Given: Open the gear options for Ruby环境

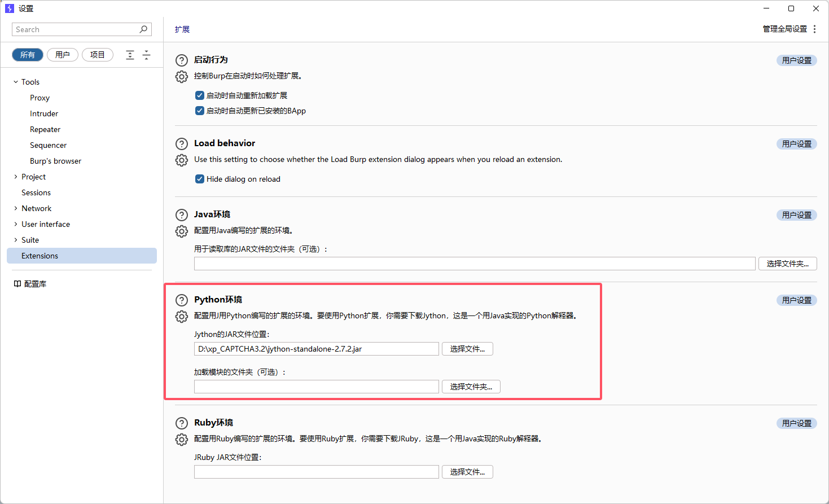Looking at the screenshot, I should (x=182, y=440).
